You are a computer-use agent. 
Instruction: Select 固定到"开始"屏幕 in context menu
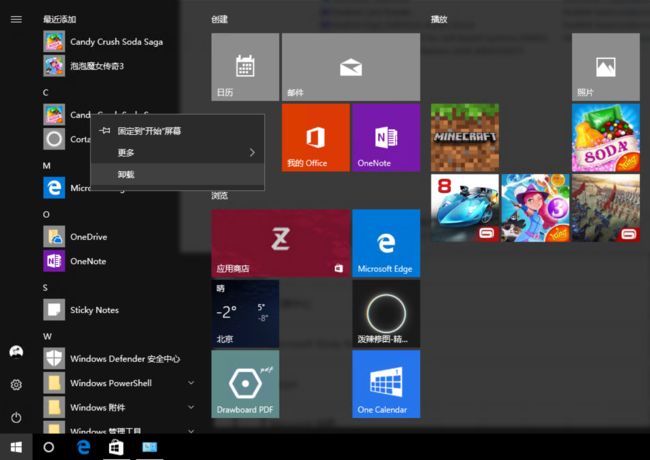(177, 131)
